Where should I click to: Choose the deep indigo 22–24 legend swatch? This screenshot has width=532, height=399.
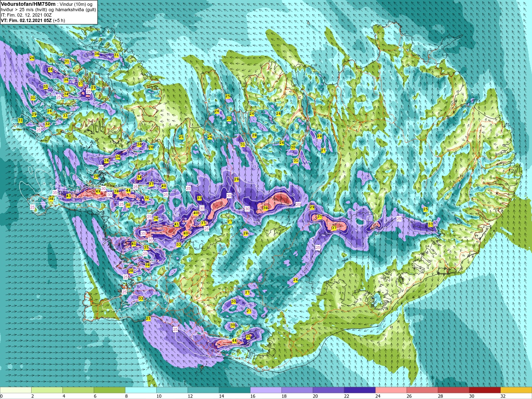click(360, 390)
